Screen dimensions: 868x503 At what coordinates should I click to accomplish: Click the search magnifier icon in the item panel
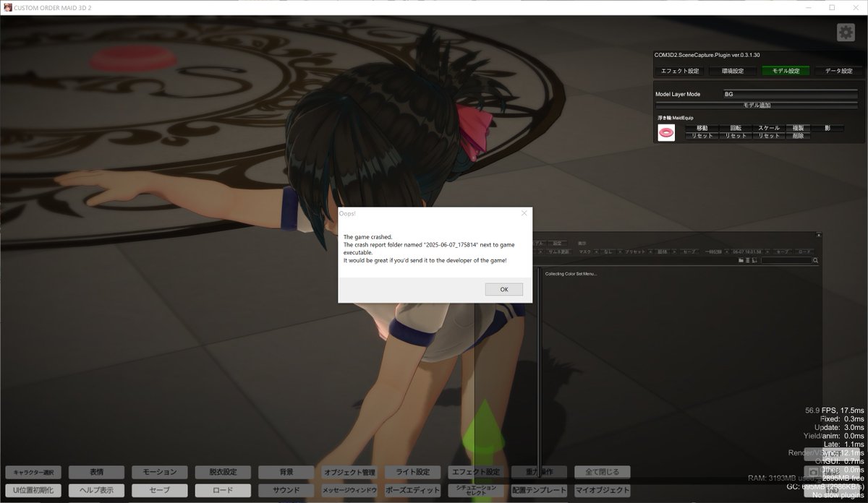click(816, 260)
